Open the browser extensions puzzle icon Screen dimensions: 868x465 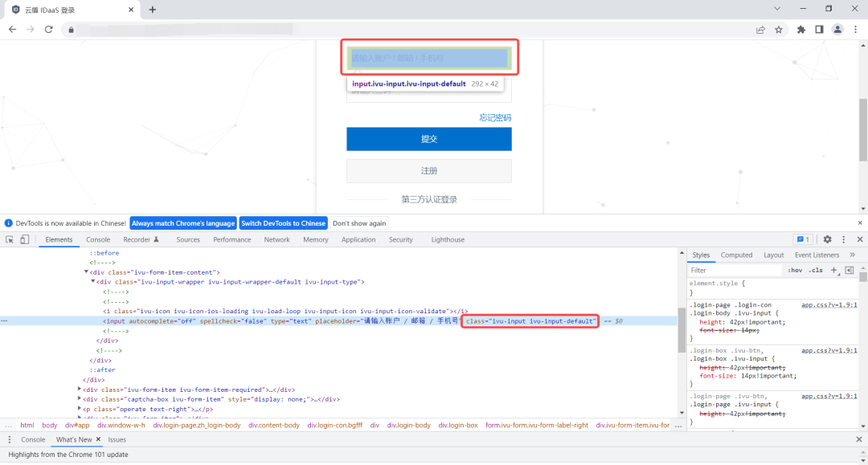coord(801,30)
